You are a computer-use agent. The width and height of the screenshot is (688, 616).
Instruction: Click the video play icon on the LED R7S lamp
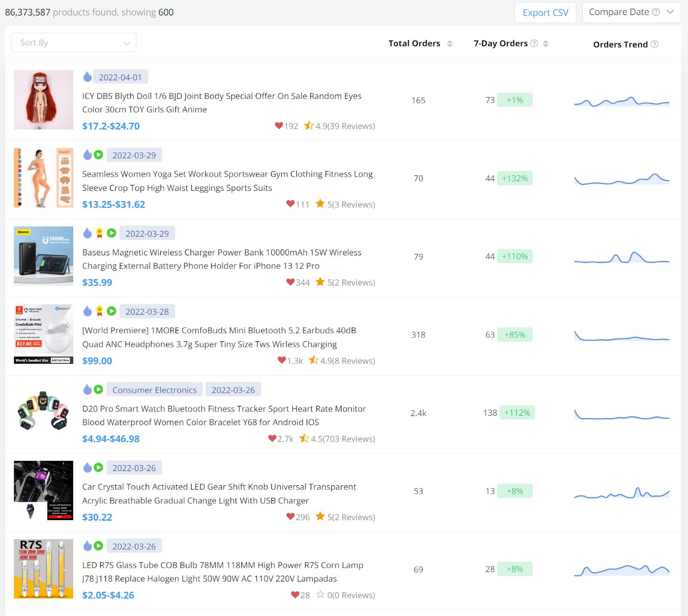coord(98,546)
